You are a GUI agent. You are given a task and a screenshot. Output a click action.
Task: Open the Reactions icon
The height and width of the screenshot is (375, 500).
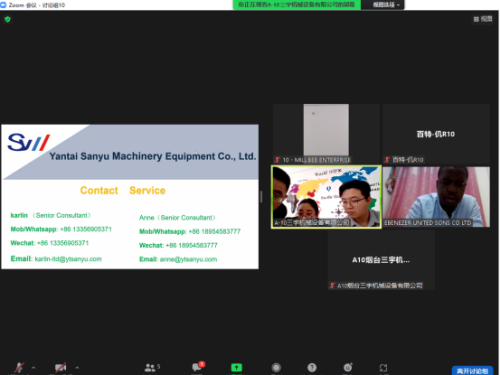pyautogui.click(x=348, y=367)
